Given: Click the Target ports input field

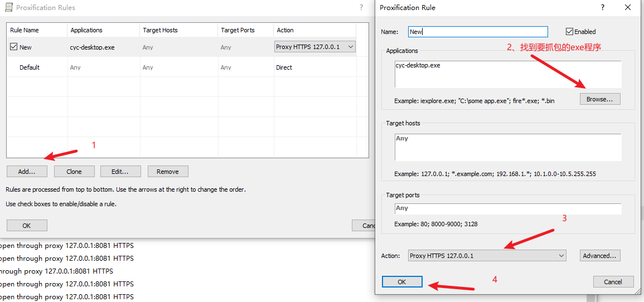Looking at the screenshot, I should click(x=507, y=208).
